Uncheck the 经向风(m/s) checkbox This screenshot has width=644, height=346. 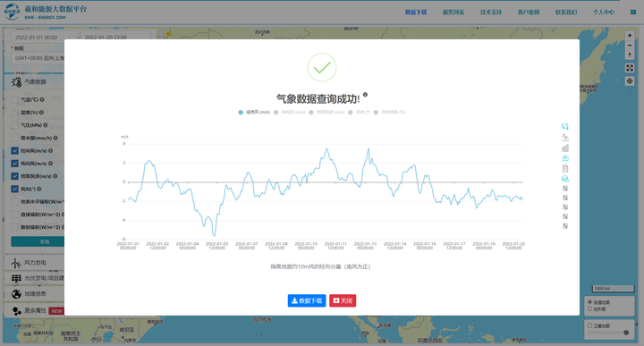(15, 150)
